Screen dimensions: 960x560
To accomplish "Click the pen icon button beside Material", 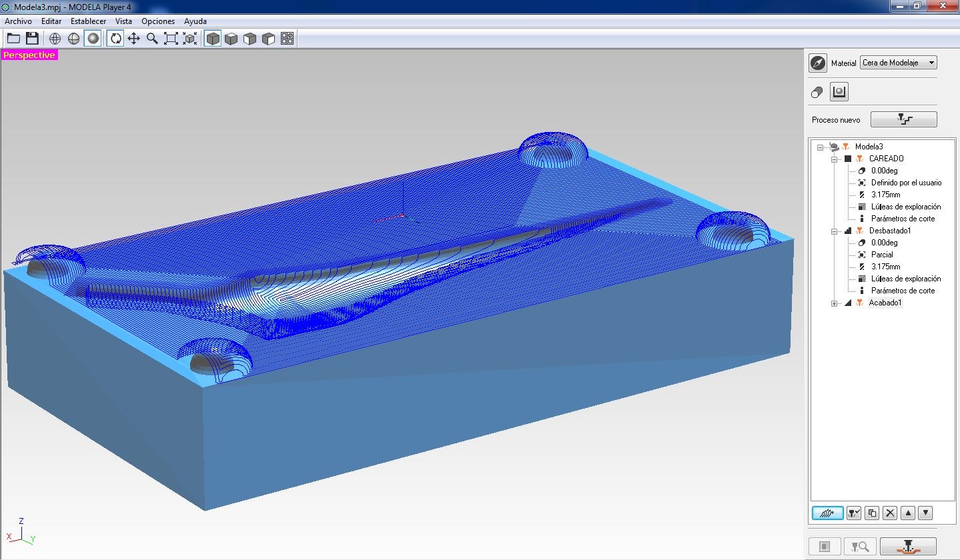I will [818, 63].
